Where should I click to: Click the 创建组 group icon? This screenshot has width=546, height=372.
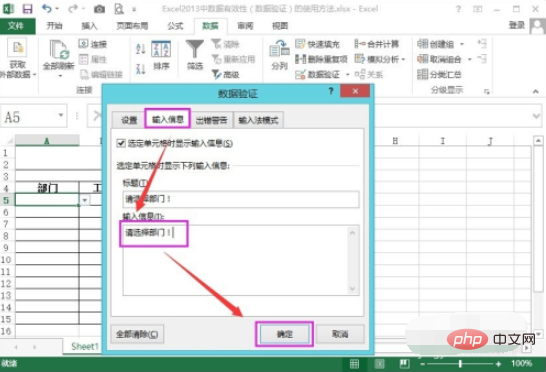click(x=422, y=44)
